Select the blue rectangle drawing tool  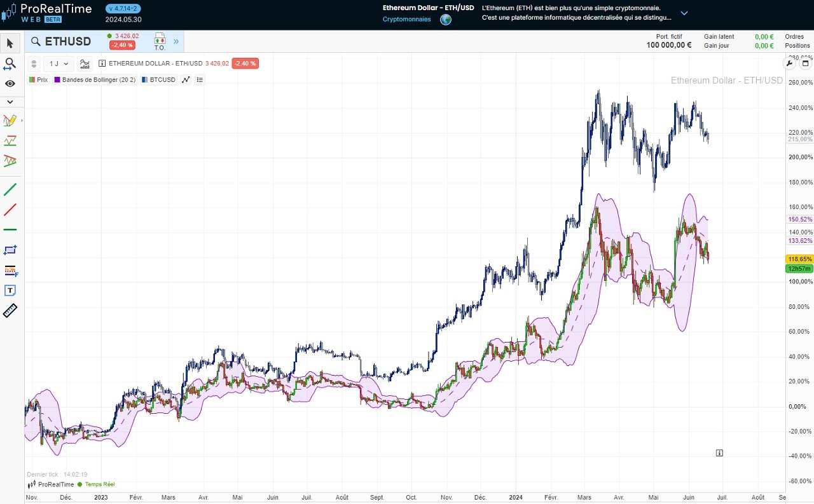[10, 250]
